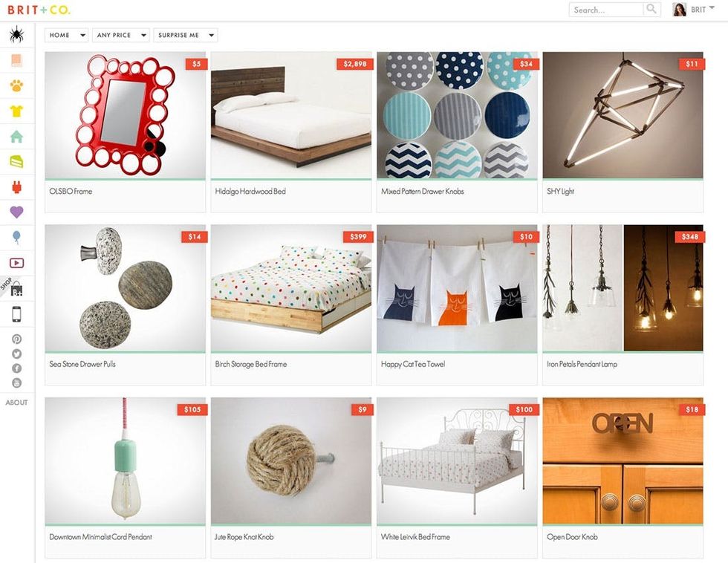728x563 pixels.
Task: Open the video play icon in sidebar
Action: coord(16,263)
